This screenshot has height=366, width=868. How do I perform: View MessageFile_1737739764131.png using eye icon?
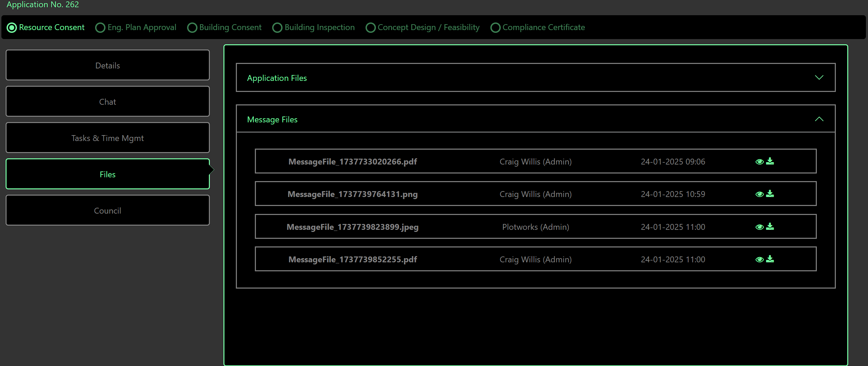tap(759, 194)
